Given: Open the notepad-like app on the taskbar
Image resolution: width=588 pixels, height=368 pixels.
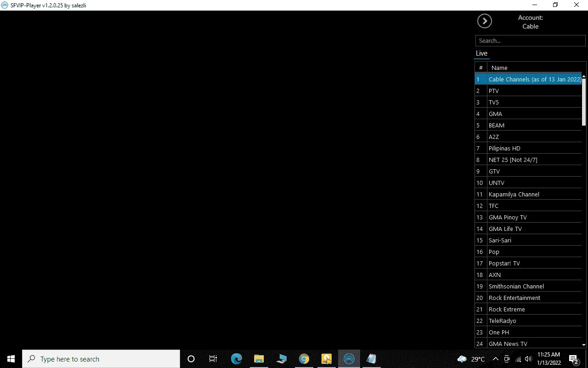Looking at the screenshot, I should (x=371, y=359).
